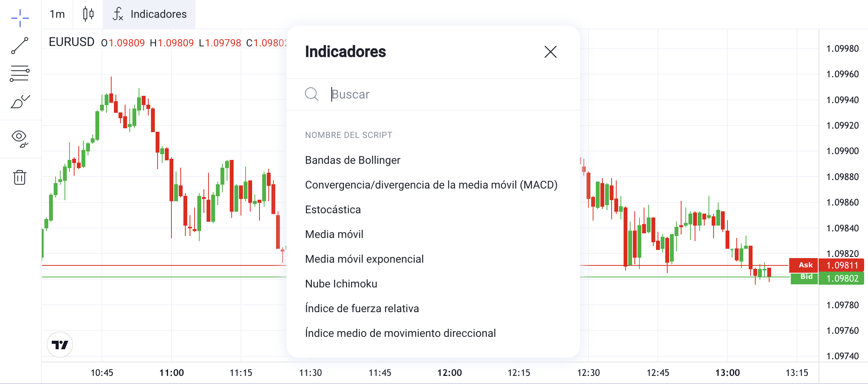
Task: Click the trash remove drawings icon
Action: pyautogui.click(x=20, y=177)
